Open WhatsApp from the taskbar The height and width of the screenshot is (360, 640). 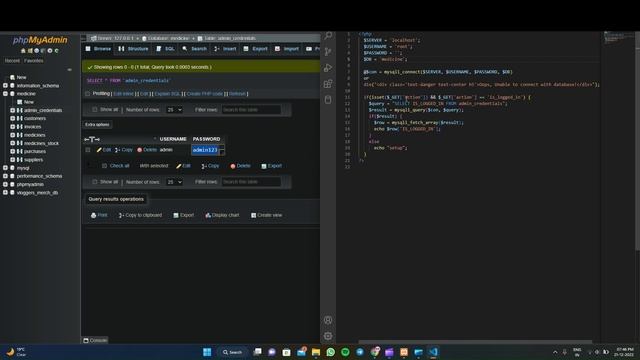[x=331, y=352]
